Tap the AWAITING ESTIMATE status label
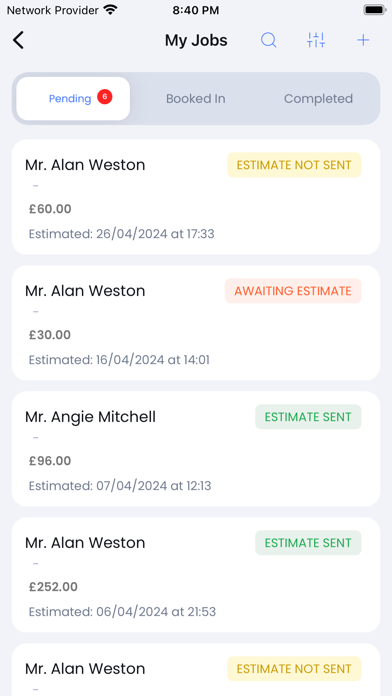This screenshot has height=696, width=392. (x=293, y=291)
